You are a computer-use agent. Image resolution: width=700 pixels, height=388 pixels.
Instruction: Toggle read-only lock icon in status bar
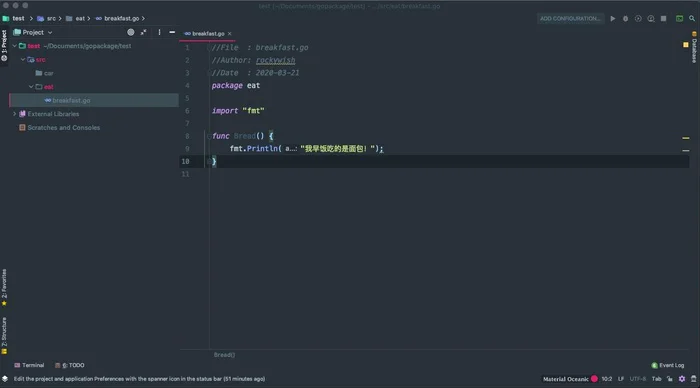click(x=670, y=379)
